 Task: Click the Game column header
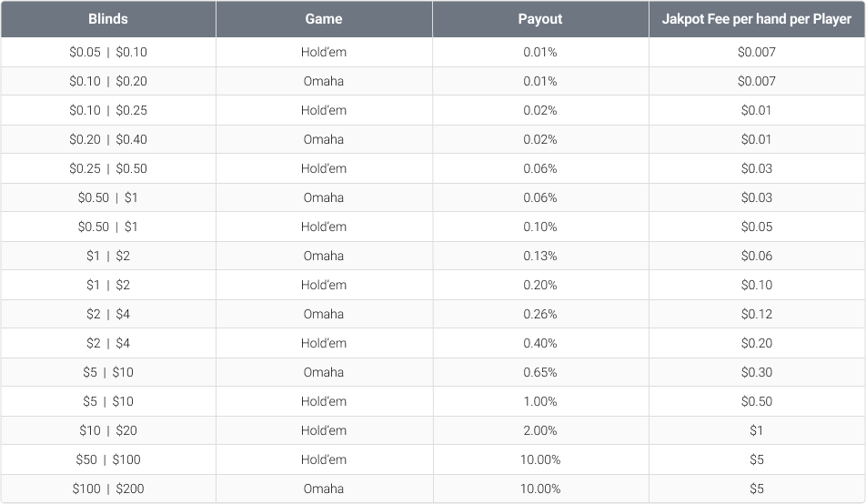(324, 19)
